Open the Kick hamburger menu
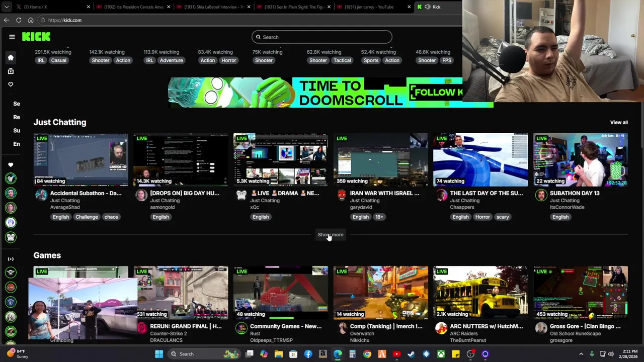Viewport: 644px width, 362px height. (12, 37)
